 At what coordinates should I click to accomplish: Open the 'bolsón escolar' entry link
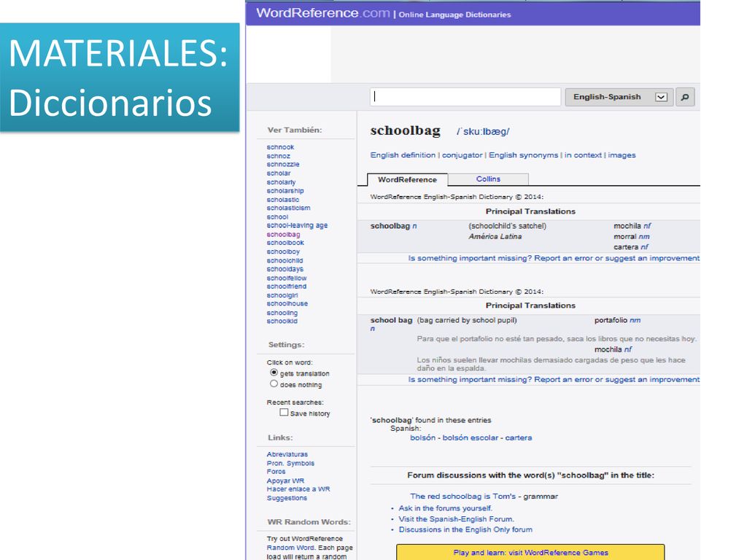tap(471, 437)
